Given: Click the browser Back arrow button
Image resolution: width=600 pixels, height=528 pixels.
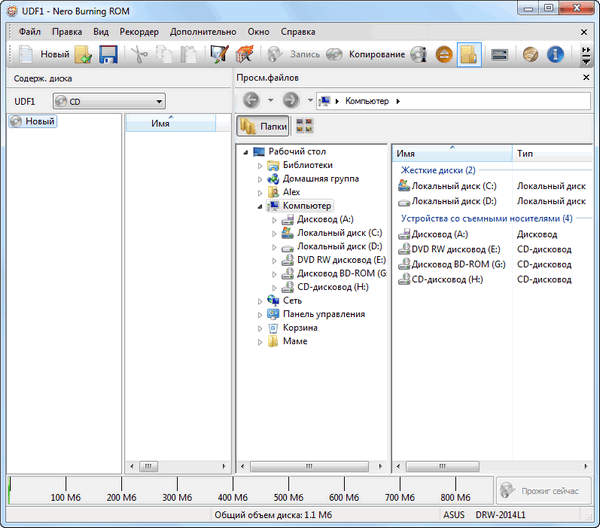Looking at the screenshot, I should 251,100.
